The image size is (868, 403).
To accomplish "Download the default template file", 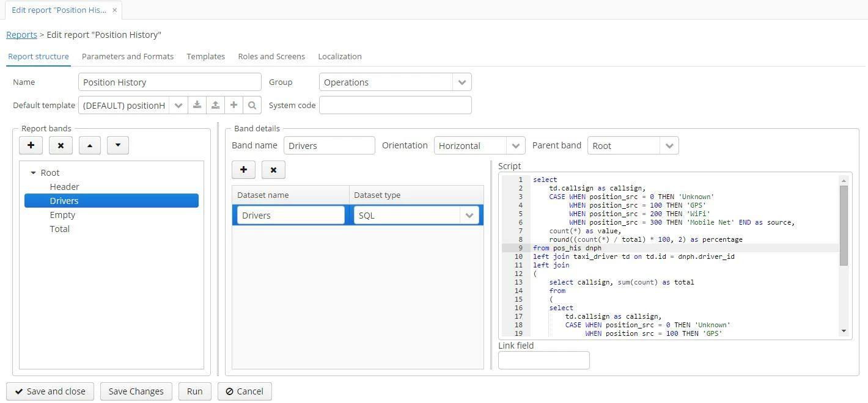I will point(197,105).
